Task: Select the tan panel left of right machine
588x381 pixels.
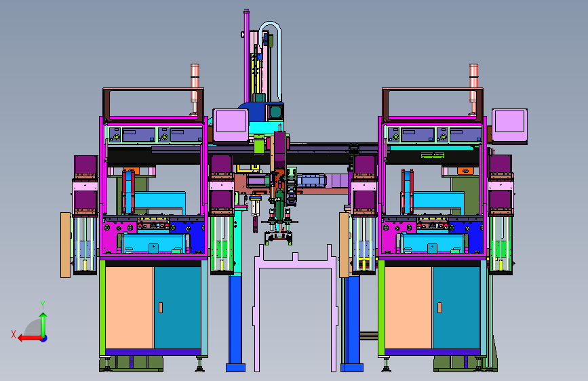Action: coord(344,245)
